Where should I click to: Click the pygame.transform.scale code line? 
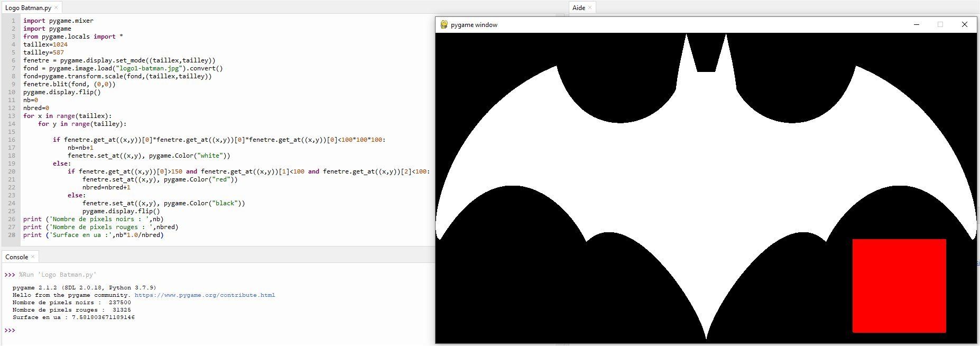tap(117, 76)
